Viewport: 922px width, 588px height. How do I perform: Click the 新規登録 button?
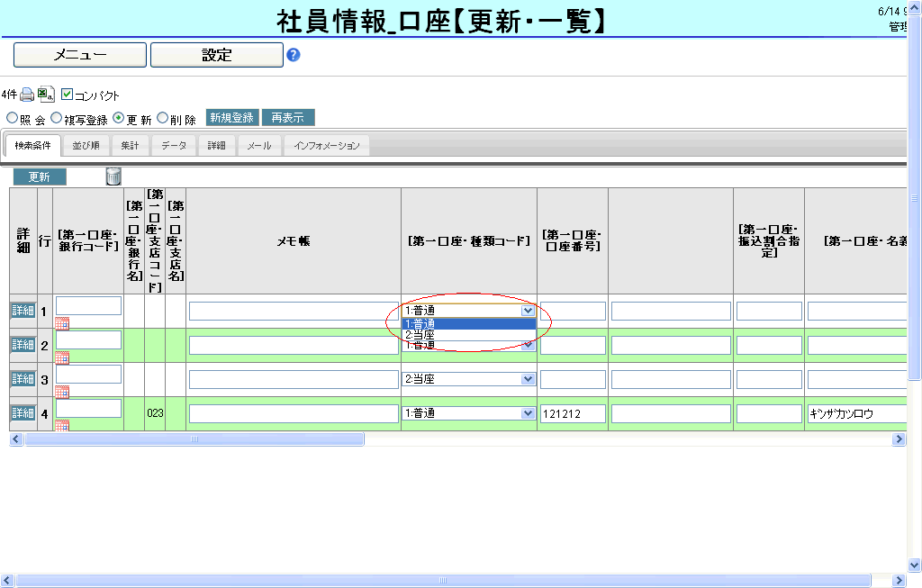[x=232, y=118]
